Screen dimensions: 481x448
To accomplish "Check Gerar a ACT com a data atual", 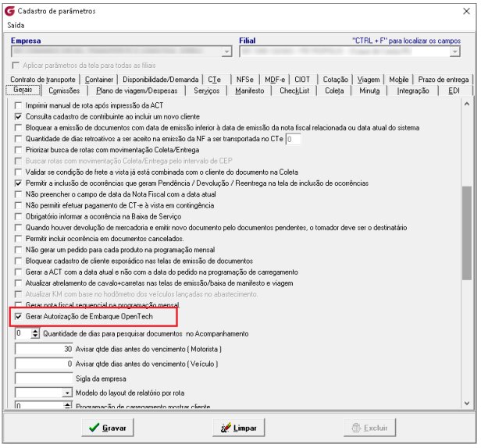I will click(19, 272).
